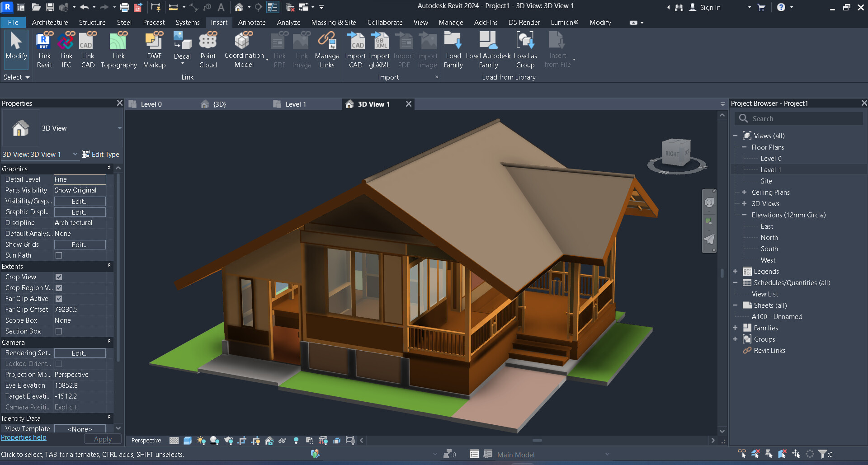Open the Properties help link
868x465 pixels.
[x=24, y=437]
